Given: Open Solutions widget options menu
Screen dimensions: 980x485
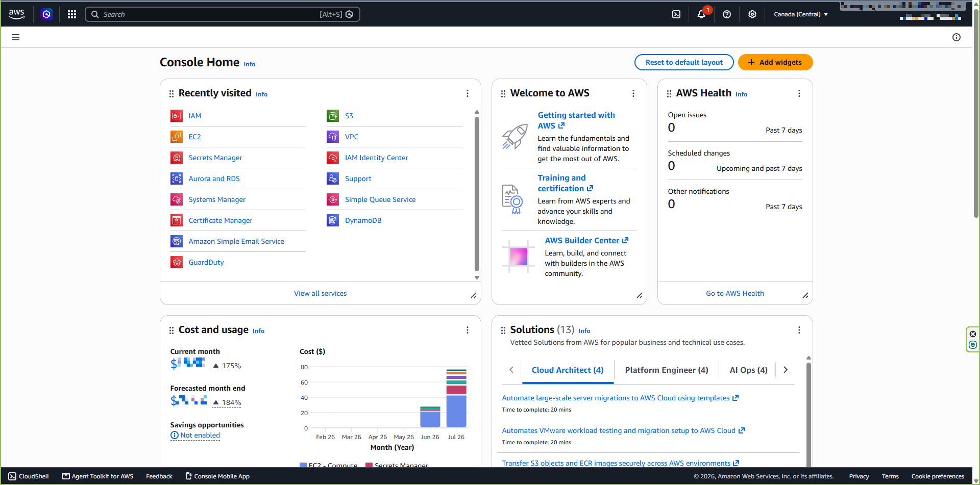Looking at the screenshot, I should click(799, 330).
